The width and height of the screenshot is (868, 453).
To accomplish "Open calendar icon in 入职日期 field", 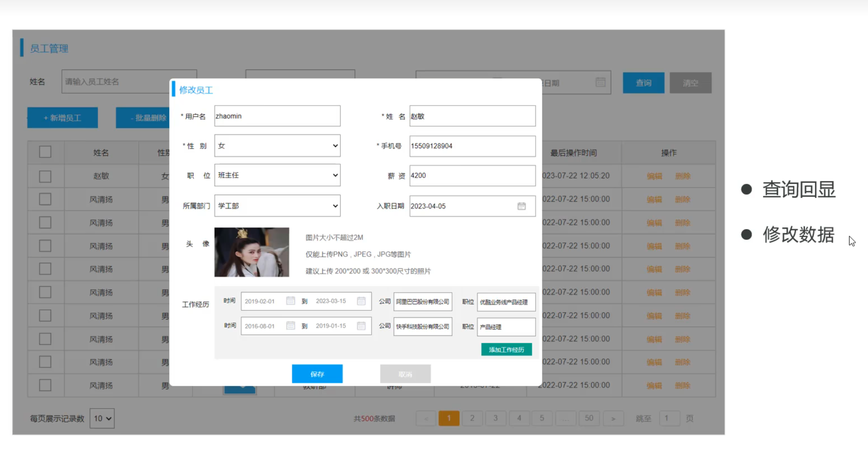I will click(x=521, y=206).
